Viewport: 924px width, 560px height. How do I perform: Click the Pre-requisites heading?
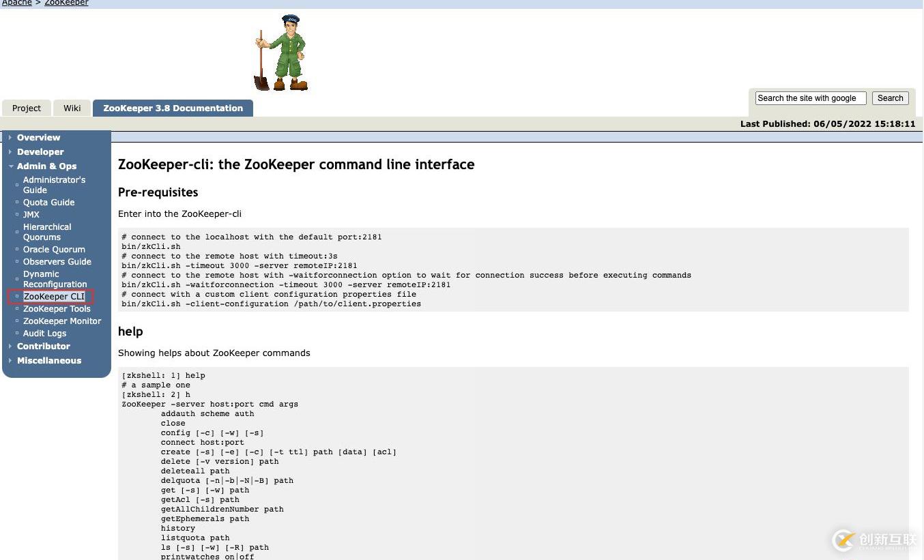(x=158, y=192)
